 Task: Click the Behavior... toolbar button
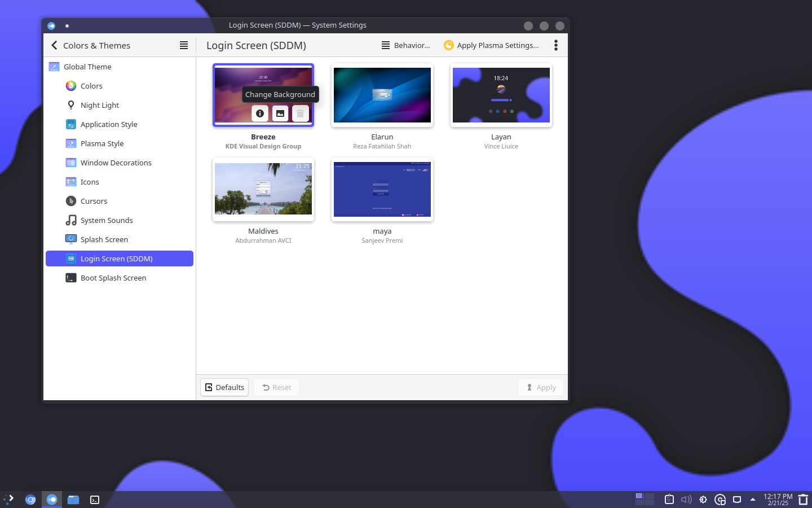[405, 45]
